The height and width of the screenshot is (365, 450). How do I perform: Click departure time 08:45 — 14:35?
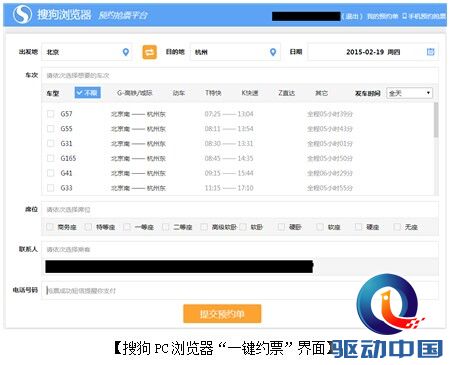click(229, 158)
